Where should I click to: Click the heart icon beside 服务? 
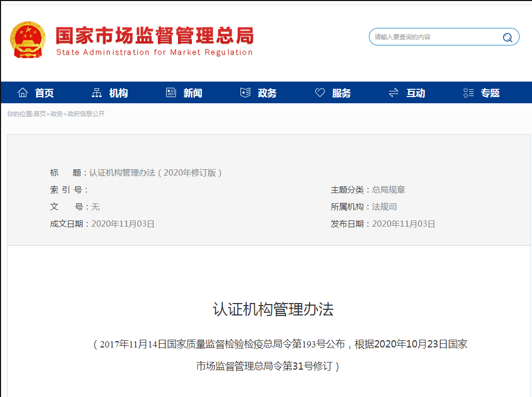[x=319, y=91]
